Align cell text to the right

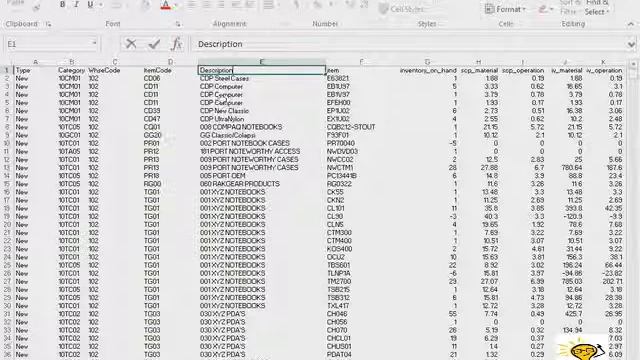221,5
